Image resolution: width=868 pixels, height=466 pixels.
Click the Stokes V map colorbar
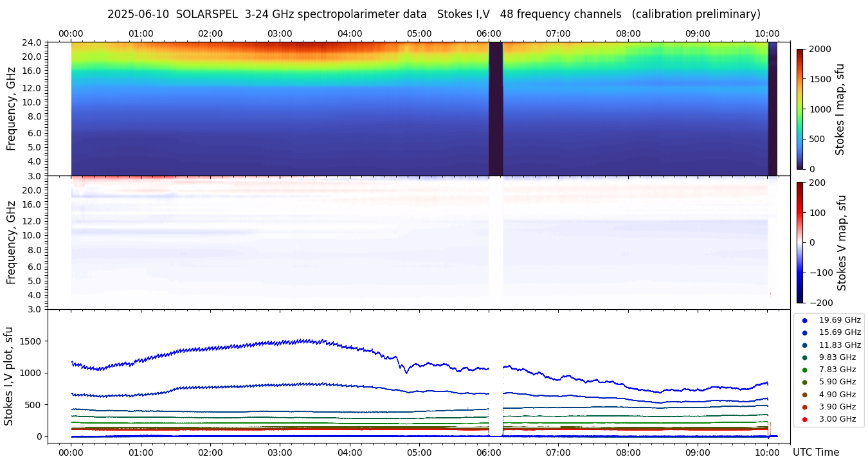[x=800, y=242]
